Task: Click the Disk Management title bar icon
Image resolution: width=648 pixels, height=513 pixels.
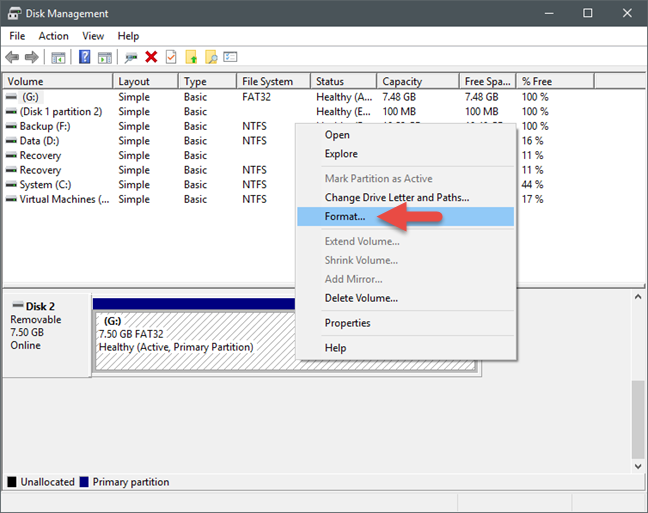Action: pyautogui.click(x=14, y=13)
